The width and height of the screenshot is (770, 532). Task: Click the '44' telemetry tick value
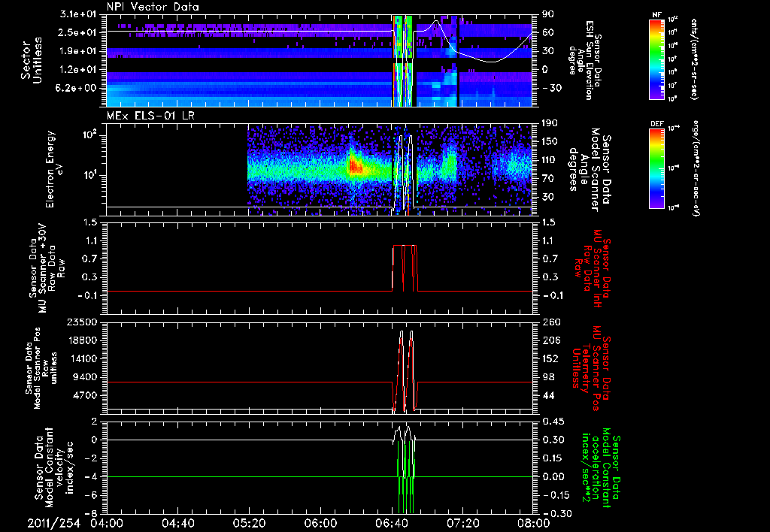click(547, 395)
